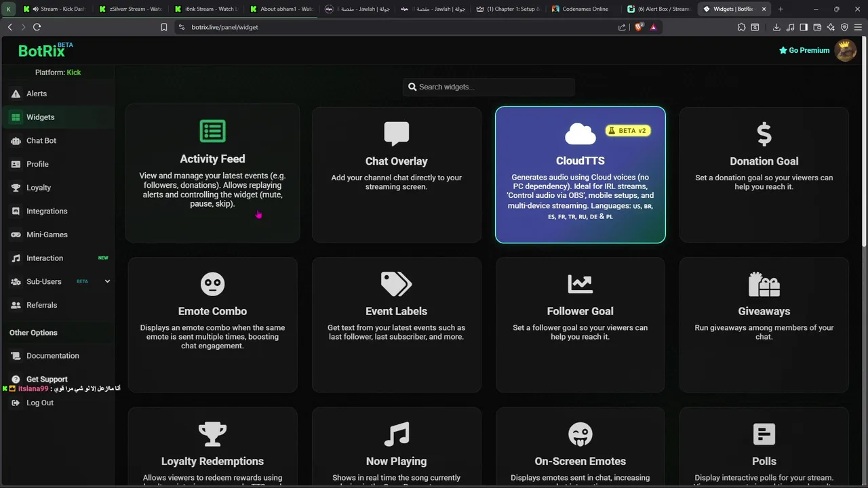
Task: Open the Interaction section
Action: [x=57, y=258]
